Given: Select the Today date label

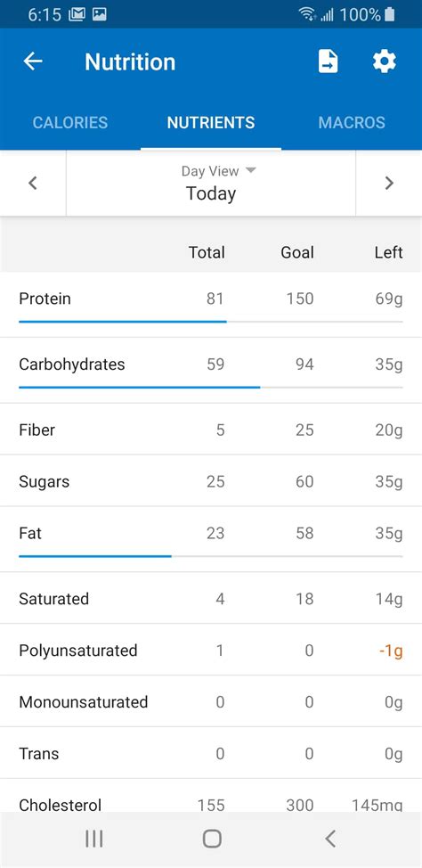Looking at the screenshot, I should pos(211,193).
